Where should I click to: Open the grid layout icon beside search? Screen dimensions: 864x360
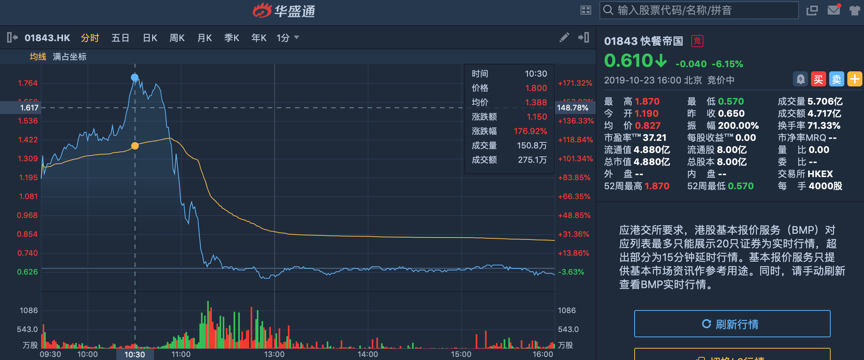tap(586, 10)
